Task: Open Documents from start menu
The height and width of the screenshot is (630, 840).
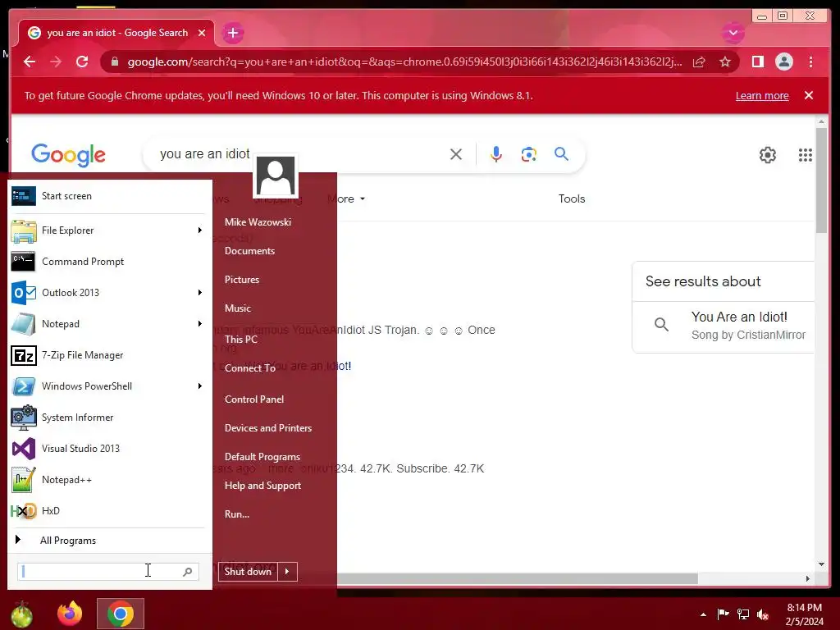Action: [249, 251]
